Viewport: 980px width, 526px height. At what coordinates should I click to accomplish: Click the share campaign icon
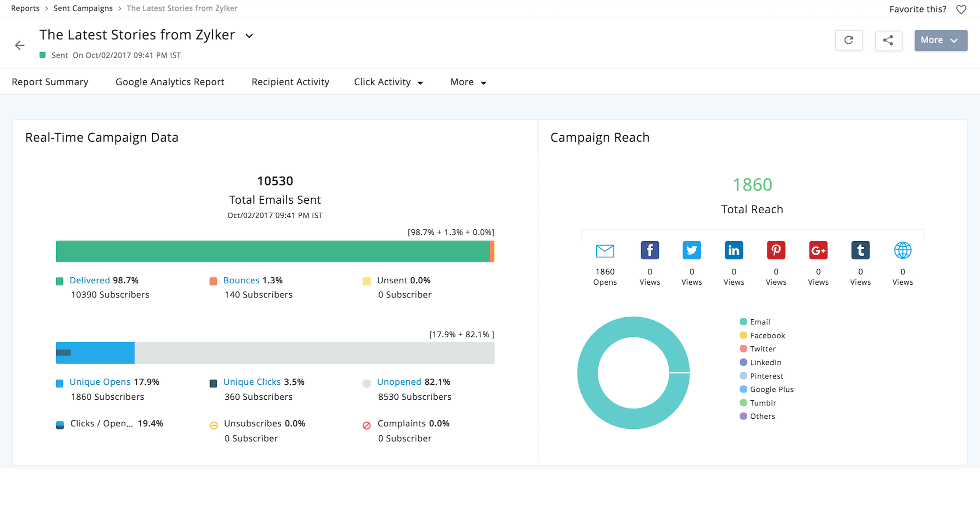[888, 41]
